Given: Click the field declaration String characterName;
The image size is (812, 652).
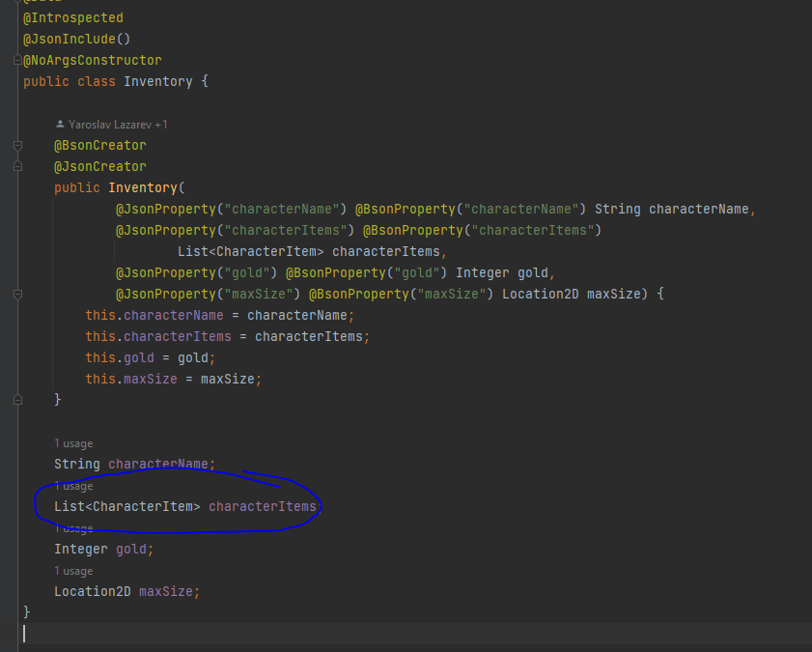Looking at the screenshot, I should click(134, 464).
